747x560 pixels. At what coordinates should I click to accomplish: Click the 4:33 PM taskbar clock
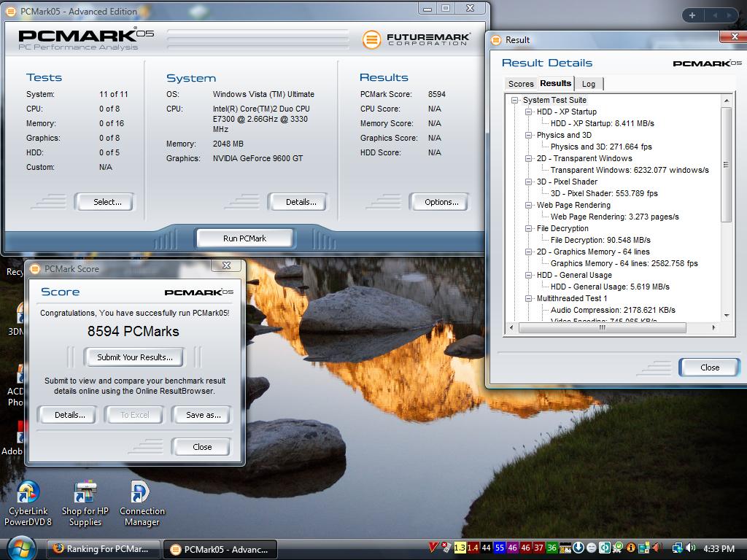(719, 548)
